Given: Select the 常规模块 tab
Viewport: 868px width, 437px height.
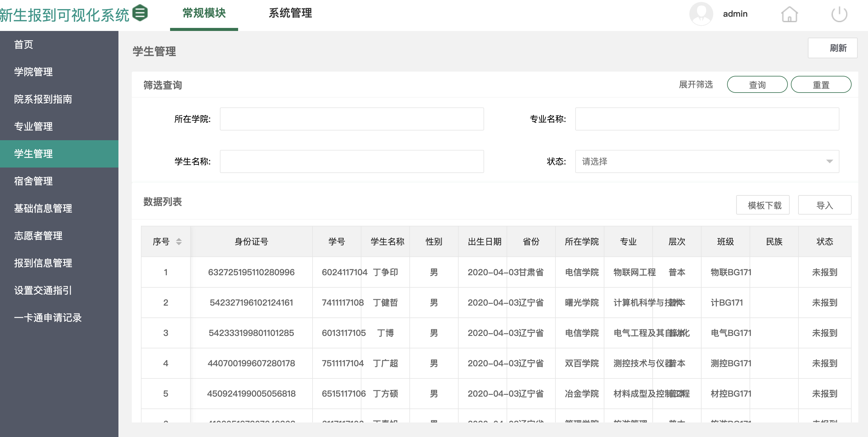Looking at the screenshot, I should coord(204,13).
